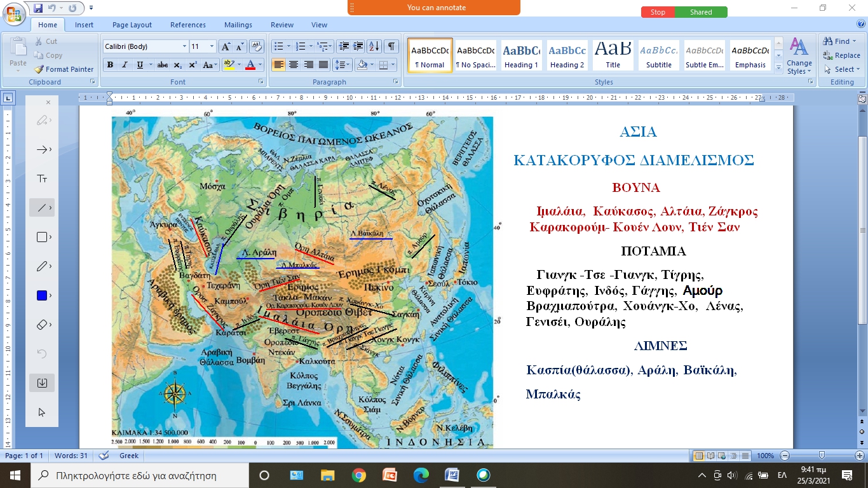Apply text highlight color
Image resolution: width=868 pixels, height=488 pixels.
click(227, 65)
